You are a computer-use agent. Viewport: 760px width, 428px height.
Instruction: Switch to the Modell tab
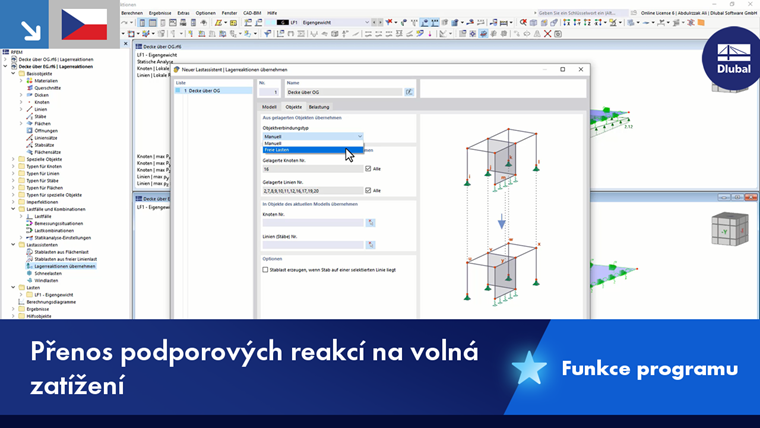269,107
